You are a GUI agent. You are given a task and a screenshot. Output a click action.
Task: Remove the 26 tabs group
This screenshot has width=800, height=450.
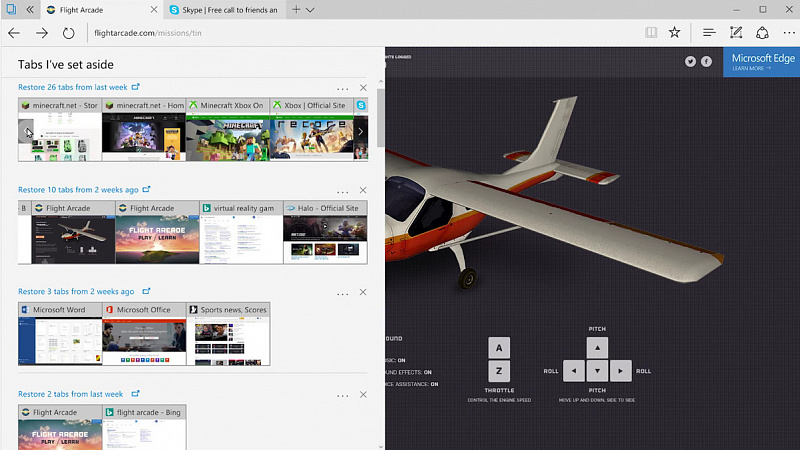click(363, 88)
